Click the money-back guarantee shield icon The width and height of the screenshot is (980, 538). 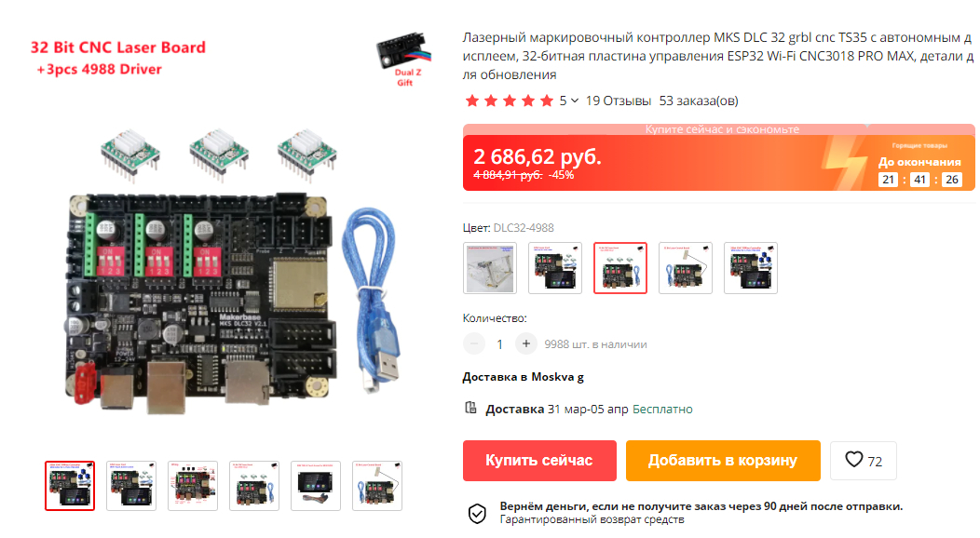(x=477, y=513)
